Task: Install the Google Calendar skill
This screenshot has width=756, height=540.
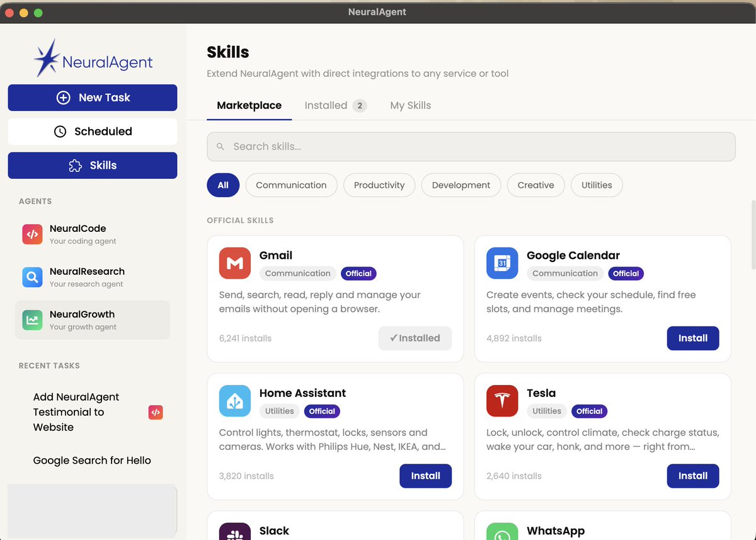Action: [693, 338]
